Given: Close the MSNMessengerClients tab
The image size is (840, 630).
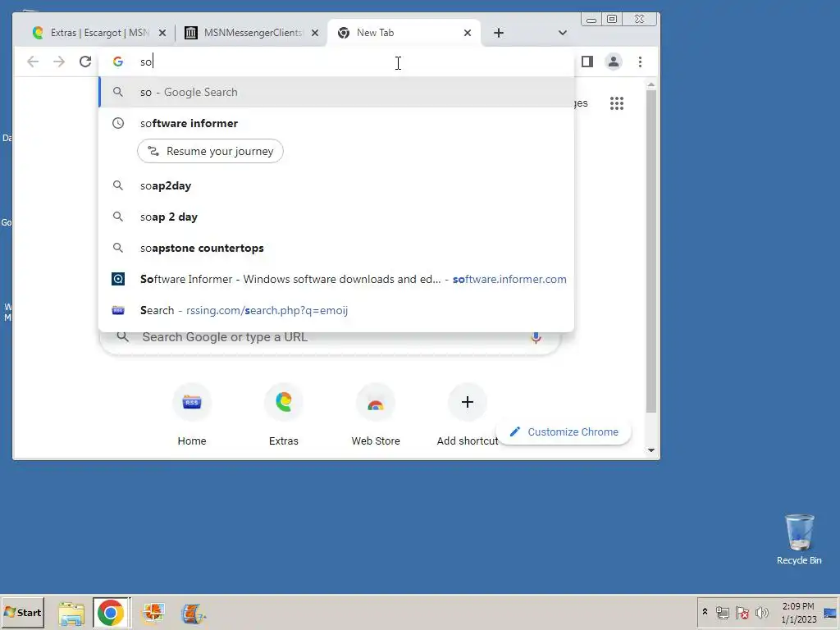Looking at the screenshot, I should pyautogui.click(x=315, y=33).
